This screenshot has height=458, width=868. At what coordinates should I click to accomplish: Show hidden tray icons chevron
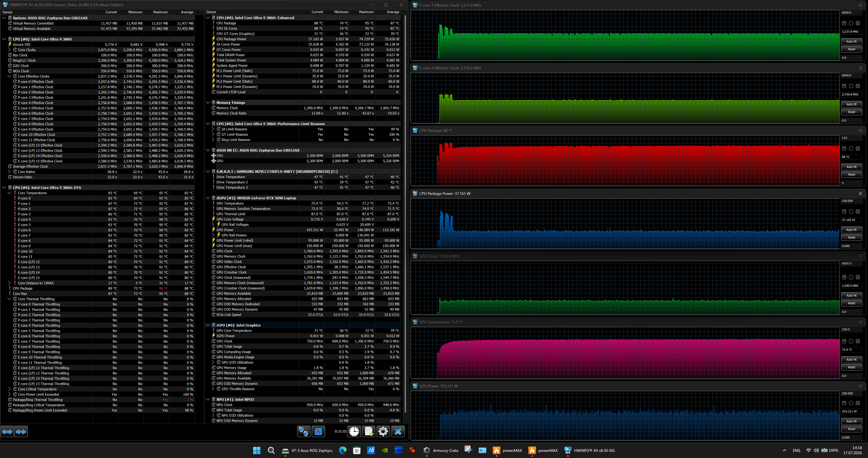[x=784, y=450]
